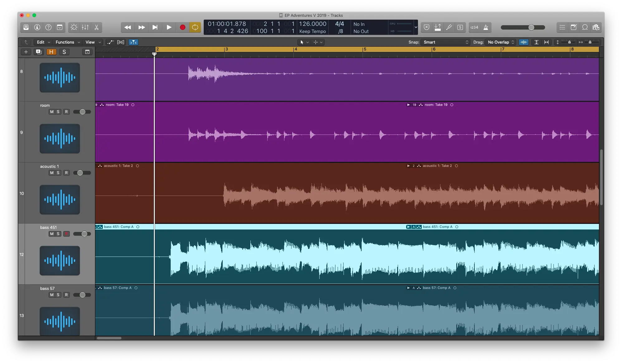Enable the Metronome click button

click(x=486, y=27)
